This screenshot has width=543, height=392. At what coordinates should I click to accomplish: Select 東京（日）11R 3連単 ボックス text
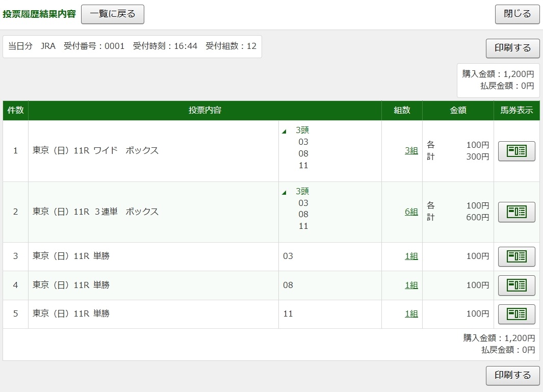95,212
